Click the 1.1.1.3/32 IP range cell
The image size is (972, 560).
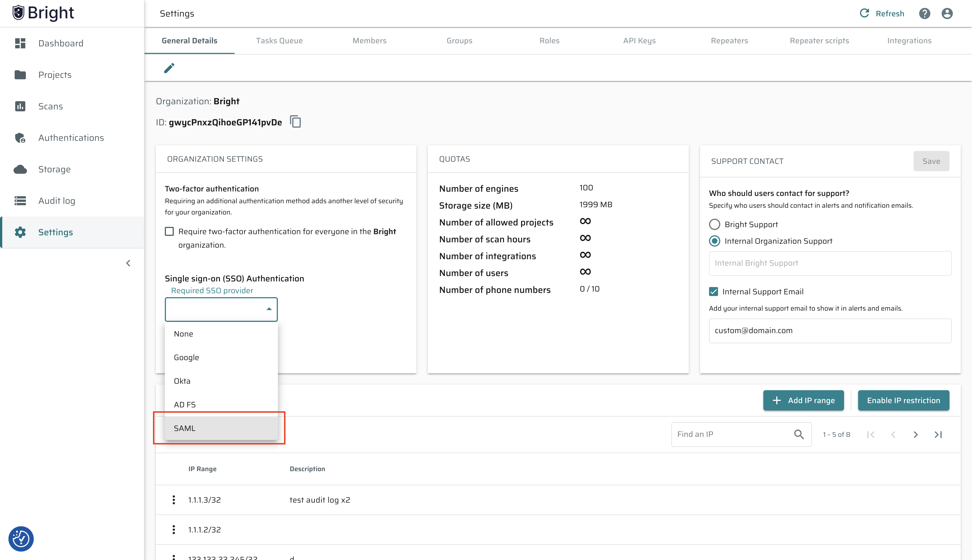coord(204,500)
